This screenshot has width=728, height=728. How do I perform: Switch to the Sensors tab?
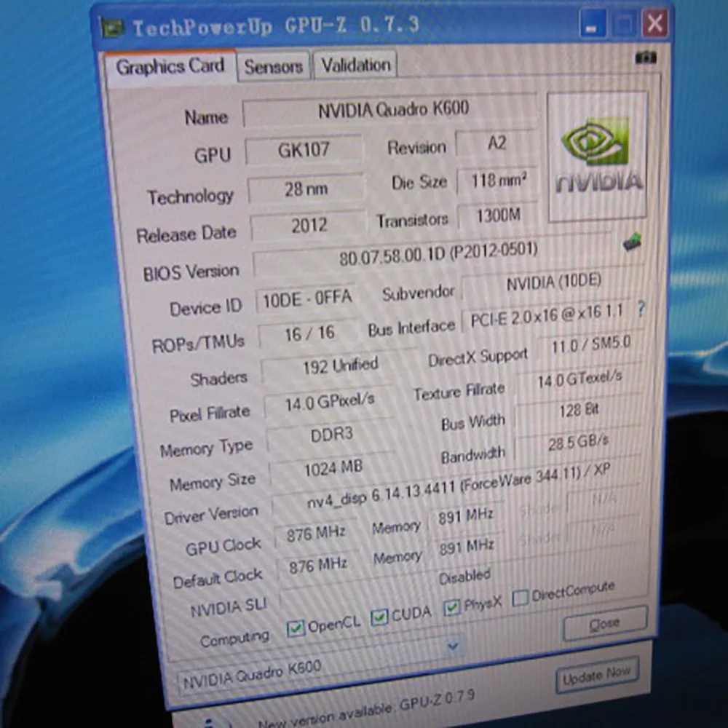tap(274, 66)
